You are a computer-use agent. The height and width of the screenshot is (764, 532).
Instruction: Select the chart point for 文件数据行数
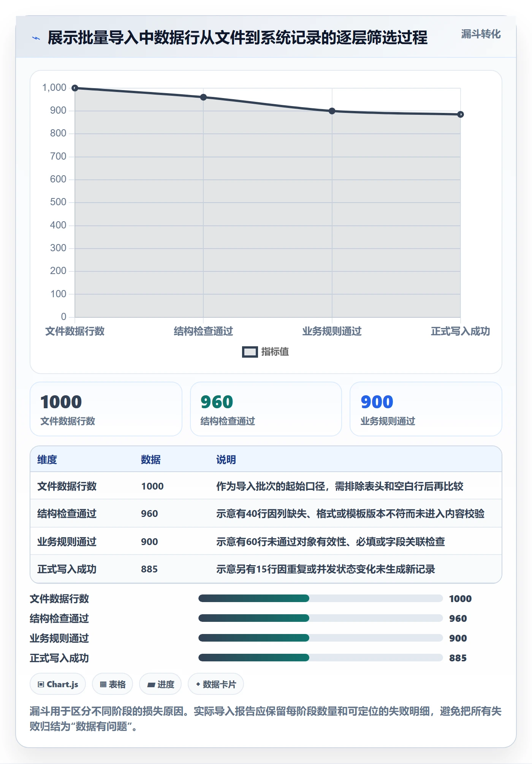tap(75, 88)
